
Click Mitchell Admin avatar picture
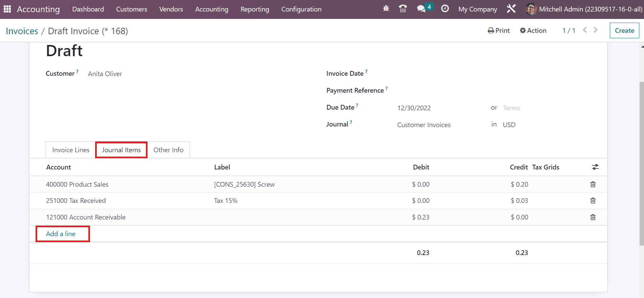(x=531, y=9)
